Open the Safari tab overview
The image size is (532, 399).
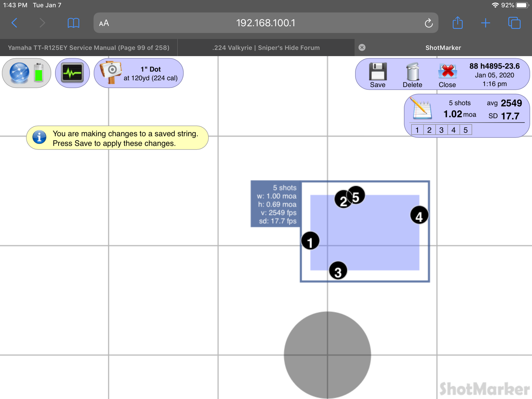tap(514, 23)
